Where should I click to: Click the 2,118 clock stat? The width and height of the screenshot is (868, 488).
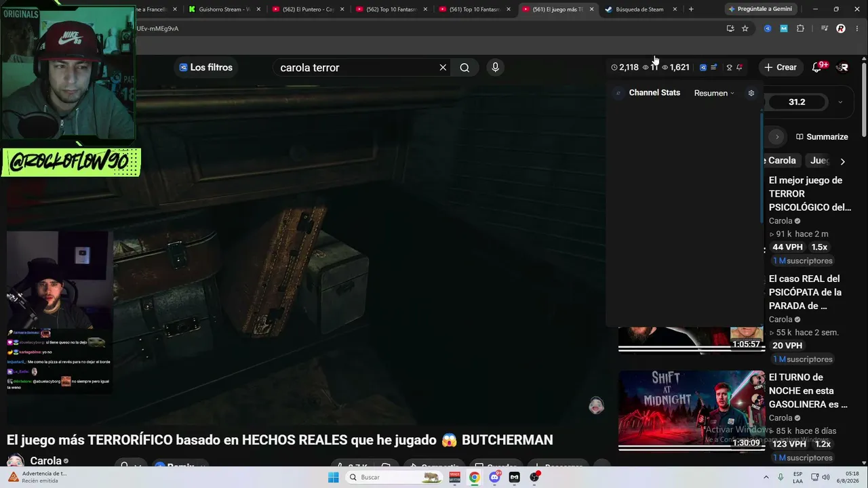[625, 67]
